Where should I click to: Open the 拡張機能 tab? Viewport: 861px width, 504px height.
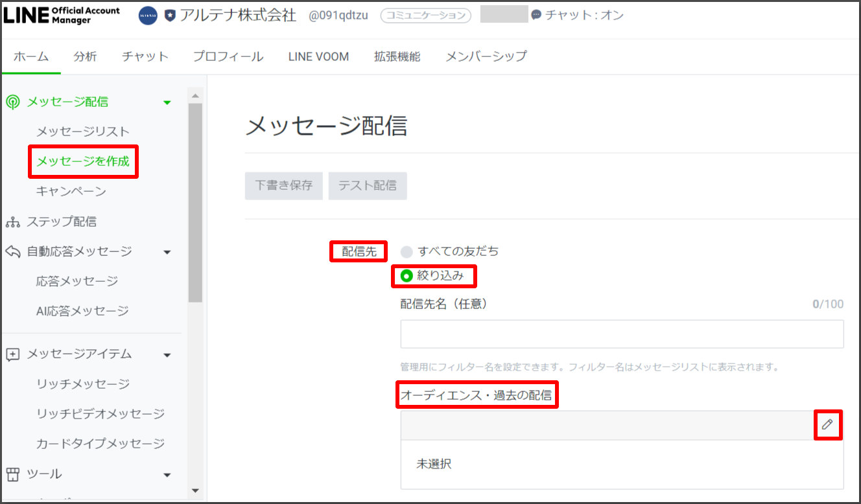(x=397, y=56)
